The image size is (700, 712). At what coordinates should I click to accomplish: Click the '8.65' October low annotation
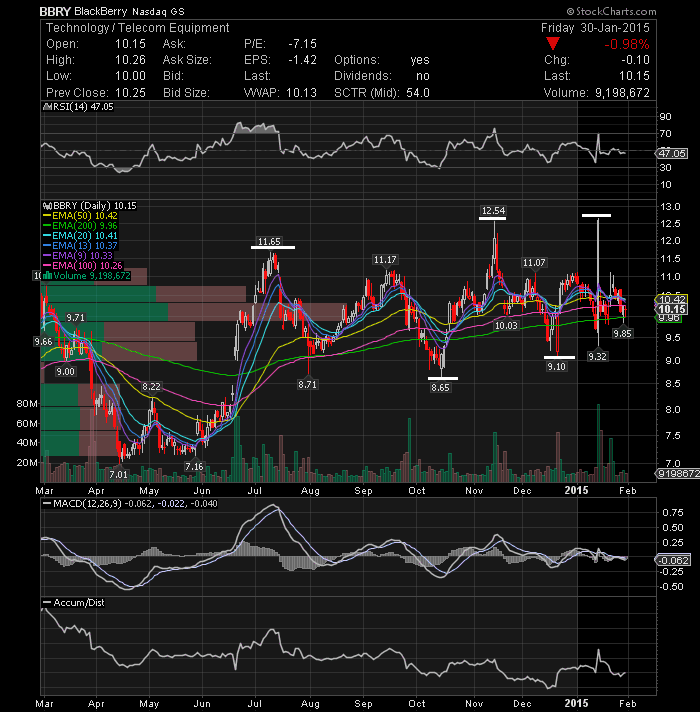click(x=440, y=388)
